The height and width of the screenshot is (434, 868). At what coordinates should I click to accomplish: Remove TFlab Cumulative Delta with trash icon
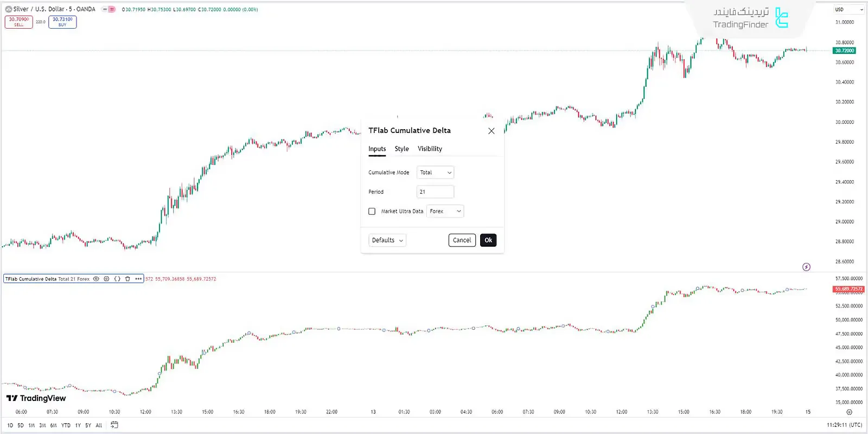click(x=127, y=279)
